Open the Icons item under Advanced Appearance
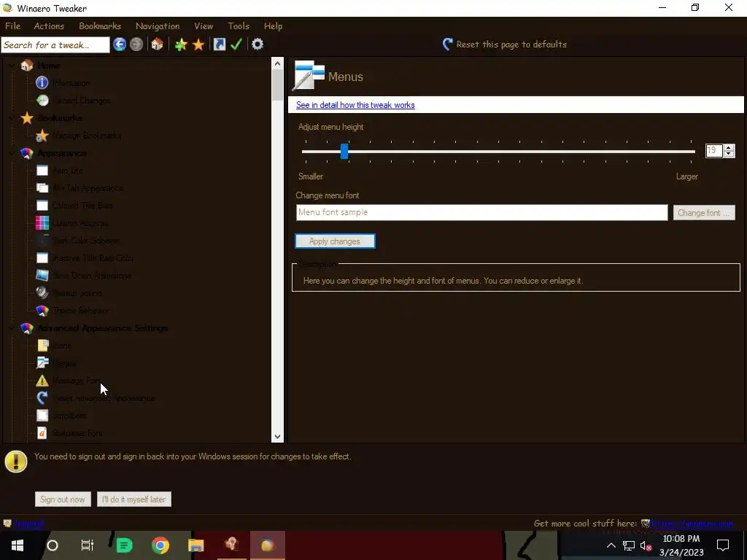Viewport: 747px width, 560px height. point(61,346)
